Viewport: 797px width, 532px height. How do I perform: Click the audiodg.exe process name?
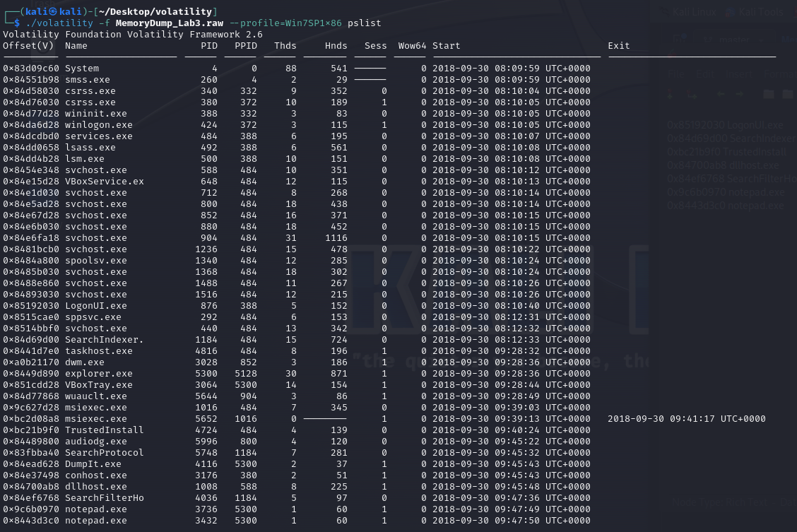96,441
